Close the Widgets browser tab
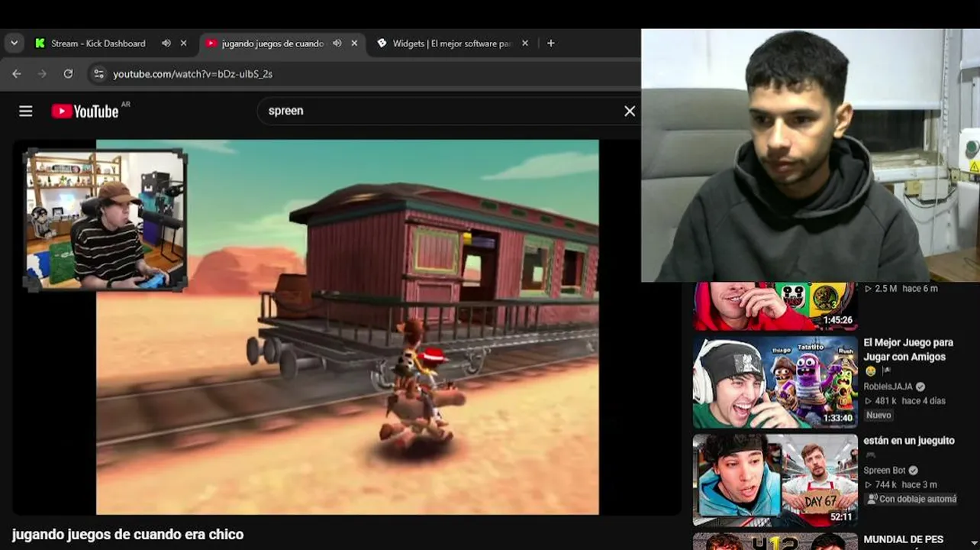This screenshot has width=980, height=550. pos(525,44)
